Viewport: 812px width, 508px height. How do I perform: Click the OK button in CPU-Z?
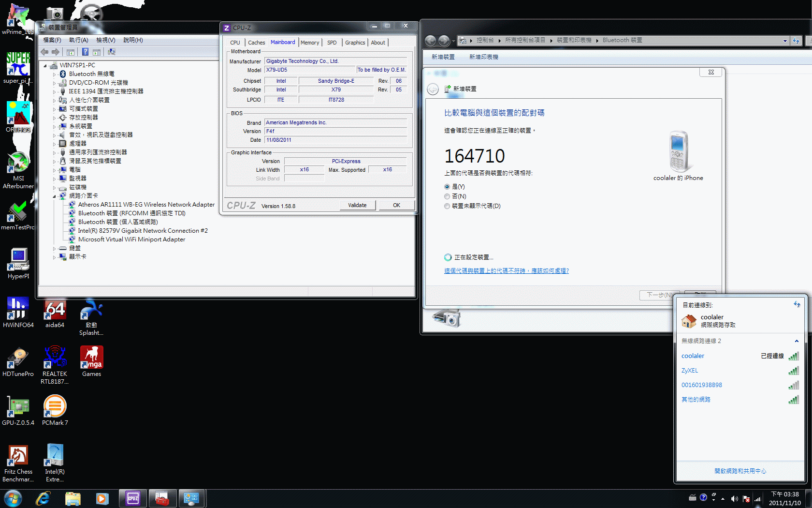(x=396, y=205)
